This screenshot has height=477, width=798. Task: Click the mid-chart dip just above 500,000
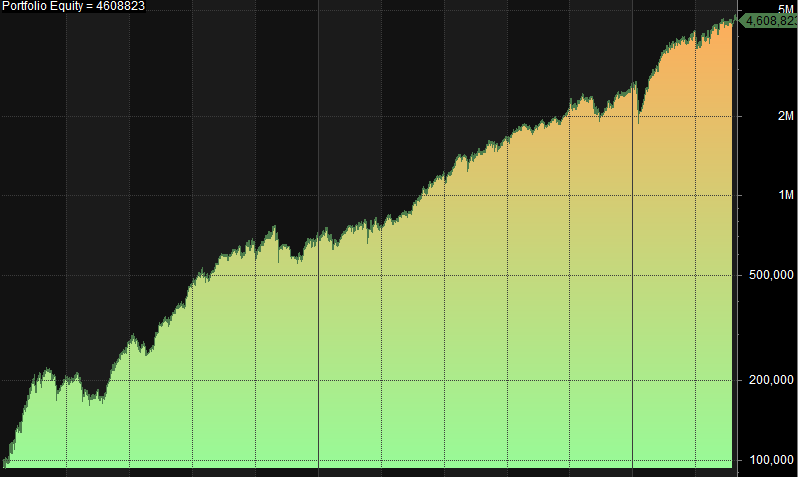[297, 260]
